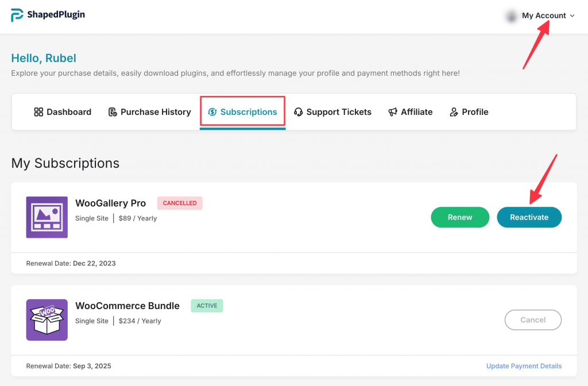Open the WooGallery Pro product thumbnail

coord(47,217)
